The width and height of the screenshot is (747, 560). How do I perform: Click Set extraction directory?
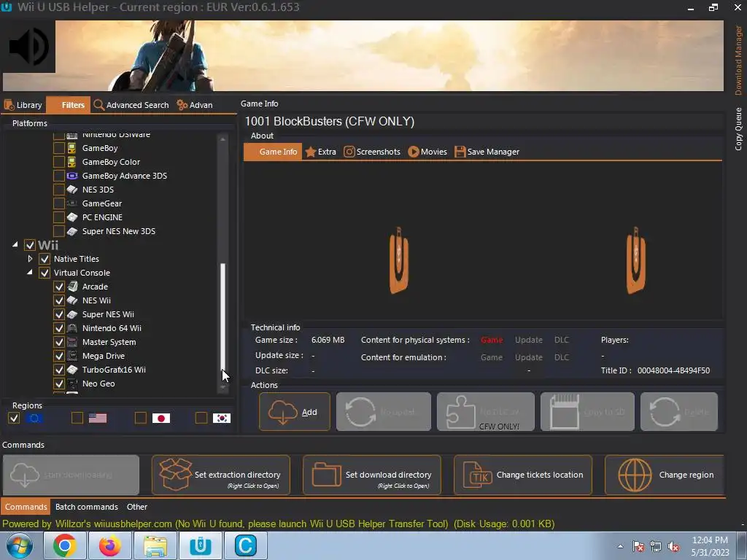click(x=221, y=475)
